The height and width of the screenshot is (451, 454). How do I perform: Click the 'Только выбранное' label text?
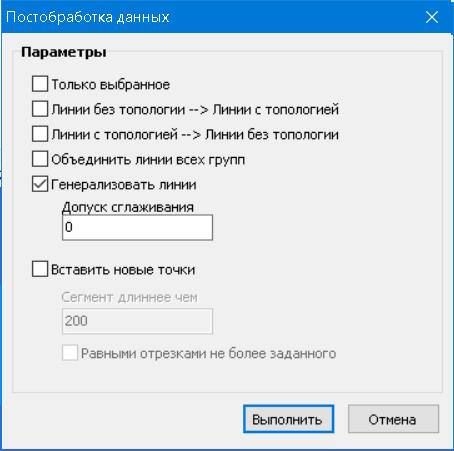[111, 84]
